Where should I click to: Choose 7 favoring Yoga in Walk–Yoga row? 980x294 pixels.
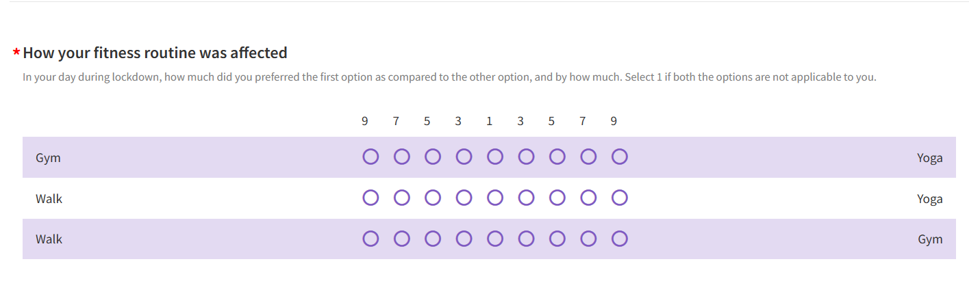point(588,198)
